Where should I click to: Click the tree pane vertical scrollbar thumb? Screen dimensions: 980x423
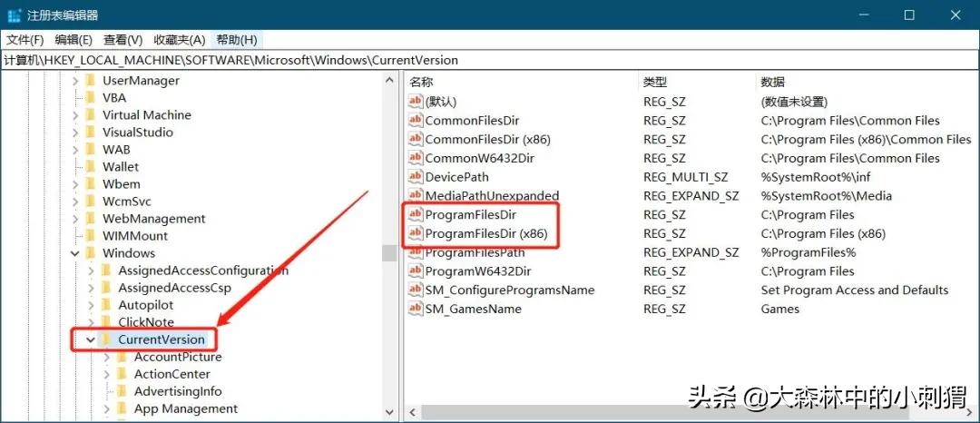click(x=390, y=252)
